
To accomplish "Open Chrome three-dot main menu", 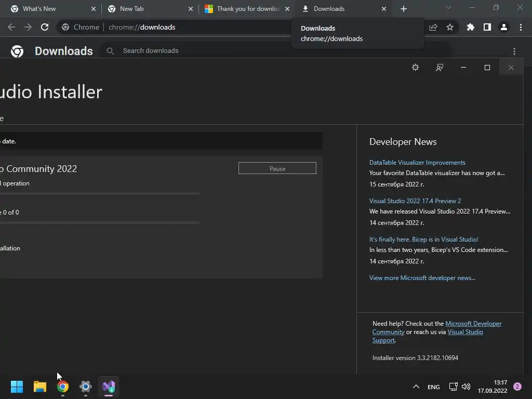I will tap(521, 27).
